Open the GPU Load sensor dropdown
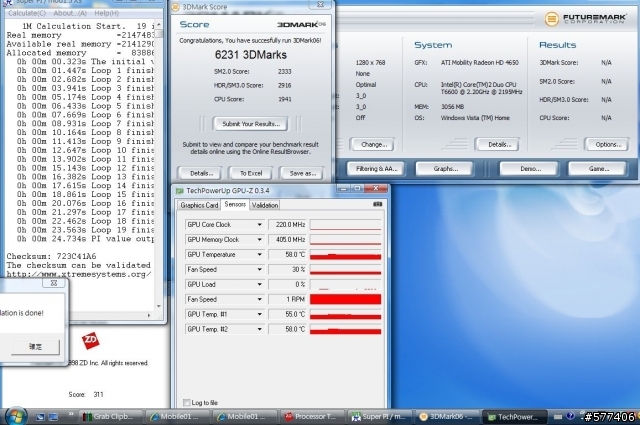This screenshot has width=640, height=425. (259, 284)
